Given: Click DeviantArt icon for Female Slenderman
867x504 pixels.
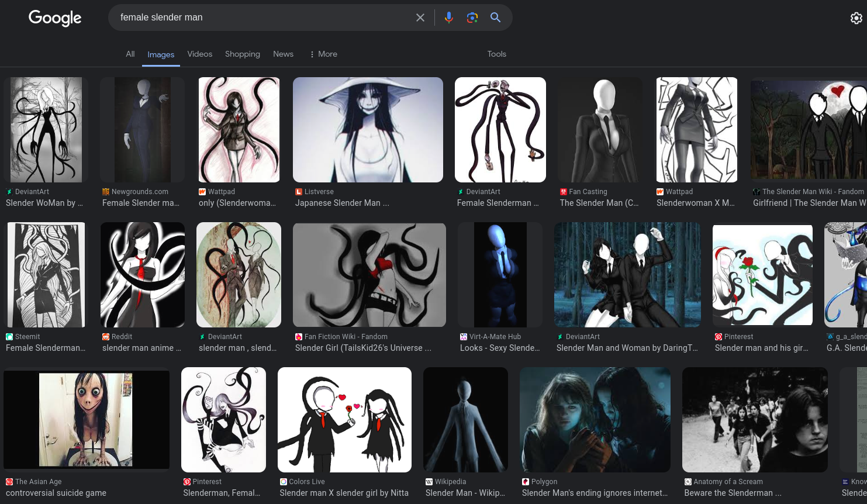Looking at the screenshot, I should (x=460, y=192).
